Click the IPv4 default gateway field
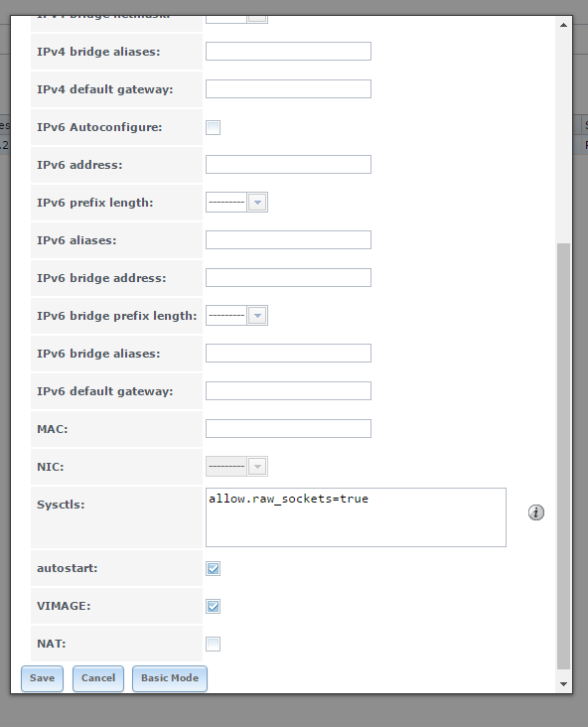Viewport: 588px width, 727px height. (288, 89)
